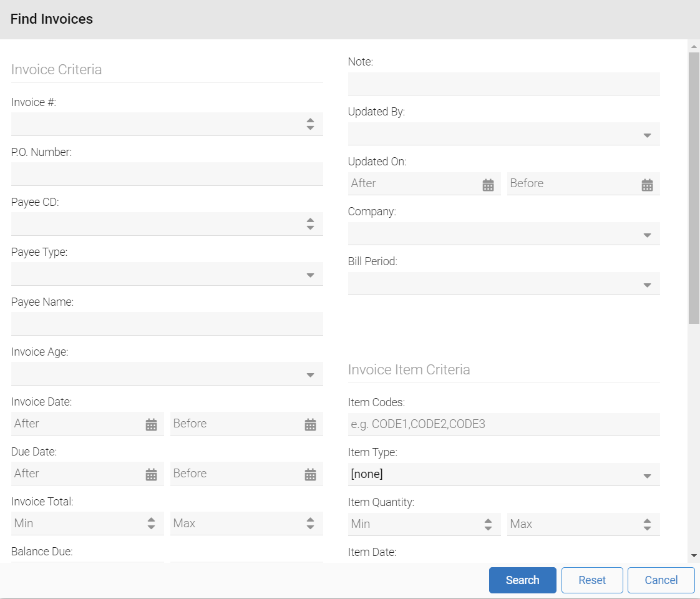The image size is (700, 599).
Task: Focus the Payee Name field
Action: (x=167, y=324)
